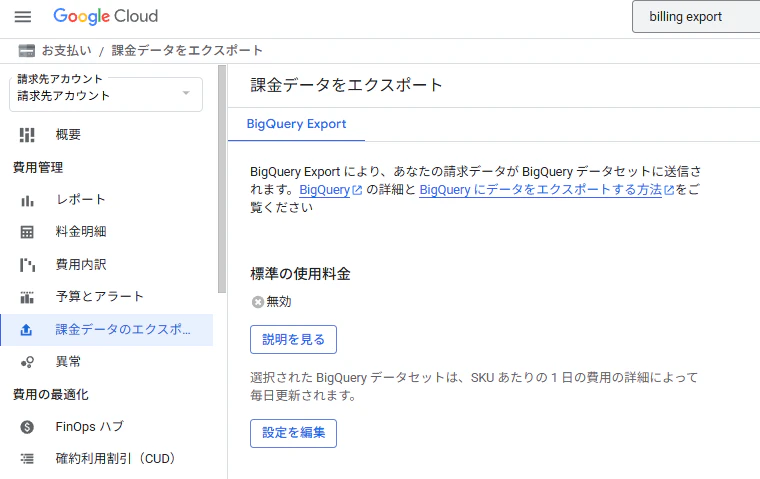
Task: Click the search field containing billing export
Action: coord(696,17)
